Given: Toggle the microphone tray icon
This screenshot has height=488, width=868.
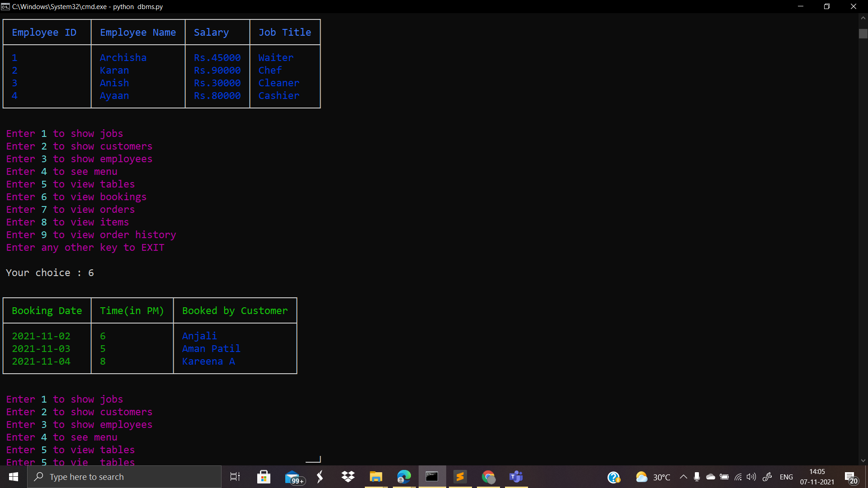Looking at the screenshot, I should (697, 477).
